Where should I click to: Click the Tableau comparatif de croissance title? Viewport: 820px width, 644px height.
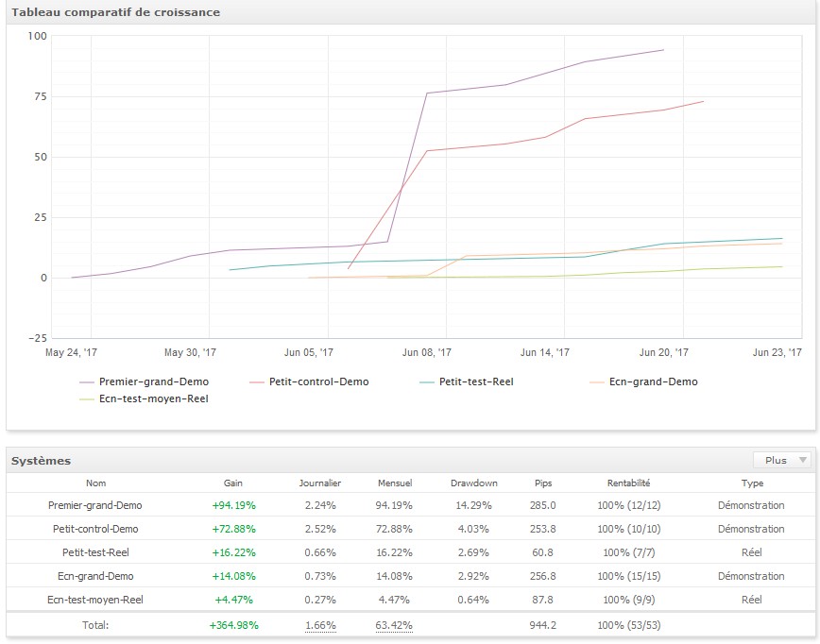tap(115, 12)
